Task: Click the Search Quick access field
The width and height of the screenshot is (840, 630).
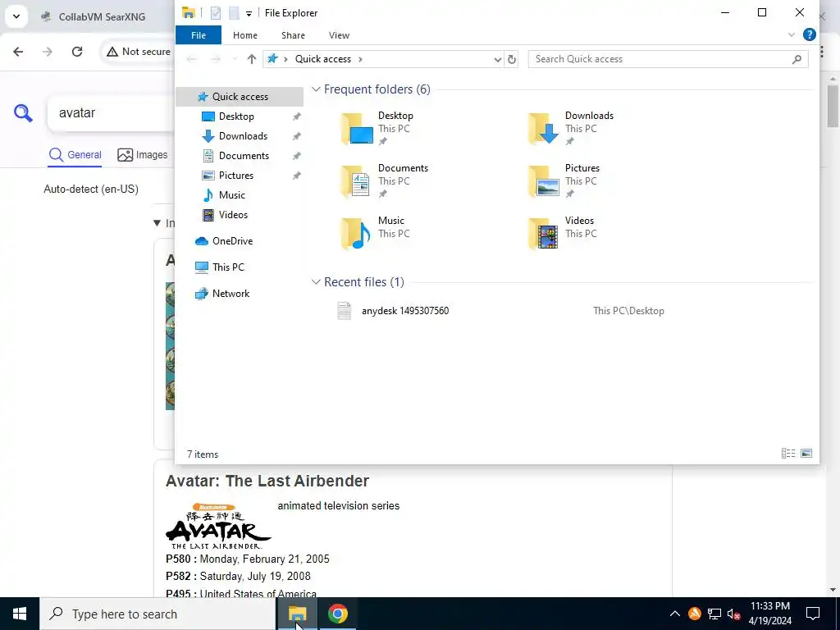Action: pos(668,59)
